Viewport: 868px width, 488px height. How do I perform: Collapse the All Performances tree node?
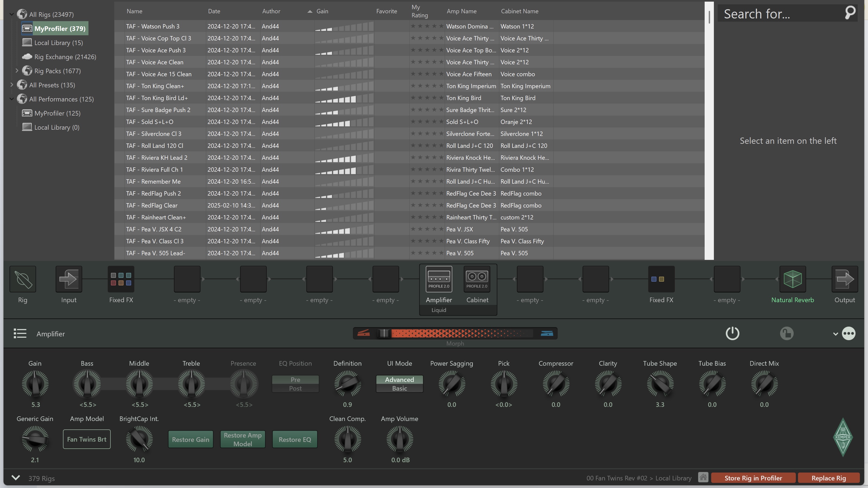(x=12, y=99)
